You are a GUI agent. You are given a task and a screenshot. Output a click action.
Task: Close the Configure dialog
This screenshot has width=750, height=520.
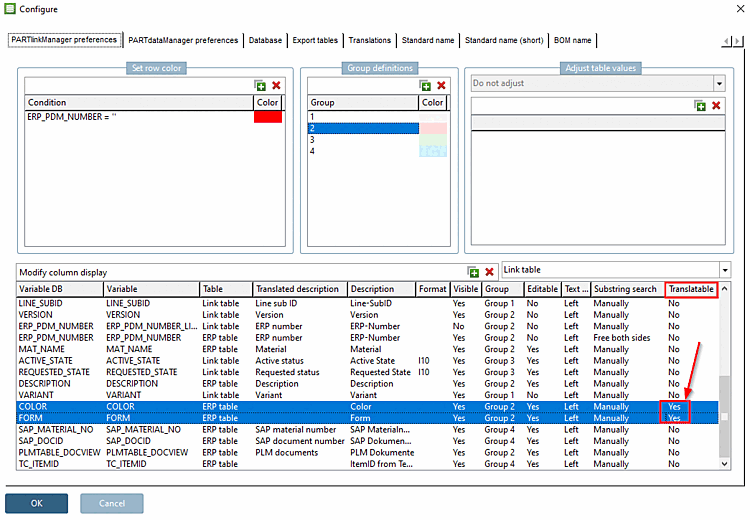tap(740, 9)
